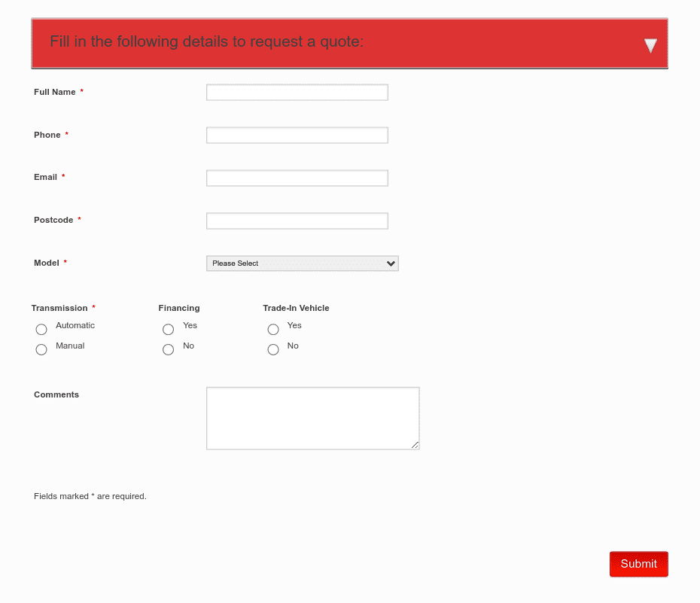Select the Automatic transmission option
The image size is (700, 603).
pyautogui.click(x=41, y=329)
